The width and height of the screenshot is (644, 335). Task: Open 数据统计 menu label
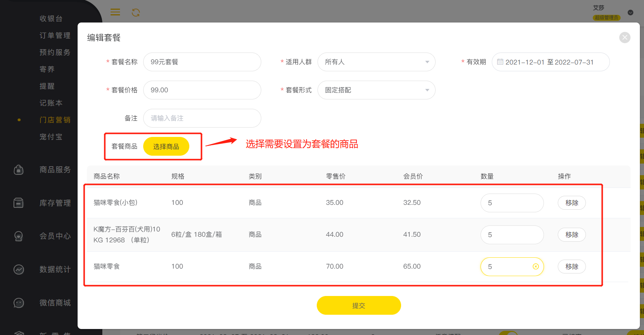coord(55,269)
